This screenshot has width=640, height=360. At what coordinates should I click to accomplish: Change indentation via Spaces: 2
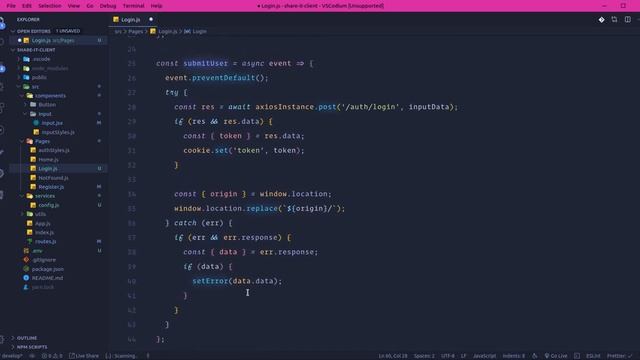pyautogui.click(x=424, y=356)
